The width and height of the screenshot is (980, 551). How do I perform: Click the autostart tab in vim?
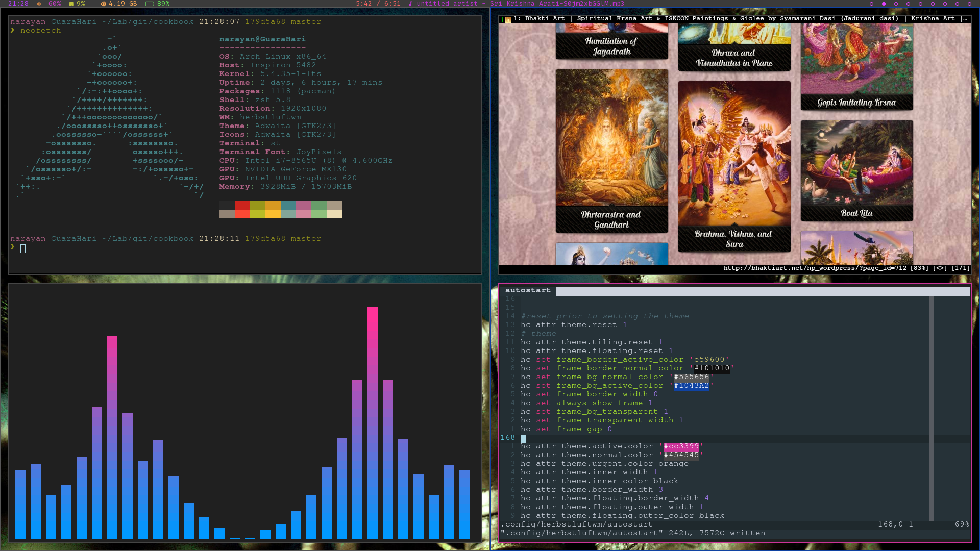[528, 290]
